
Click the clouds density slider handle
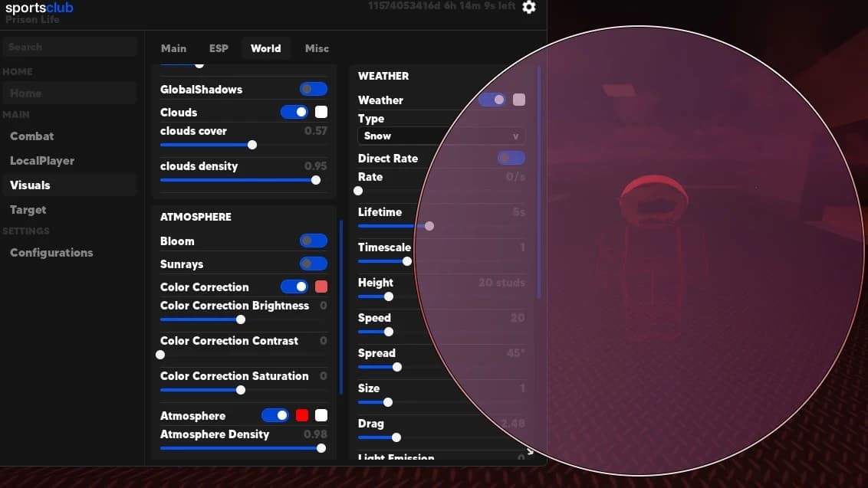pos(316,180)
